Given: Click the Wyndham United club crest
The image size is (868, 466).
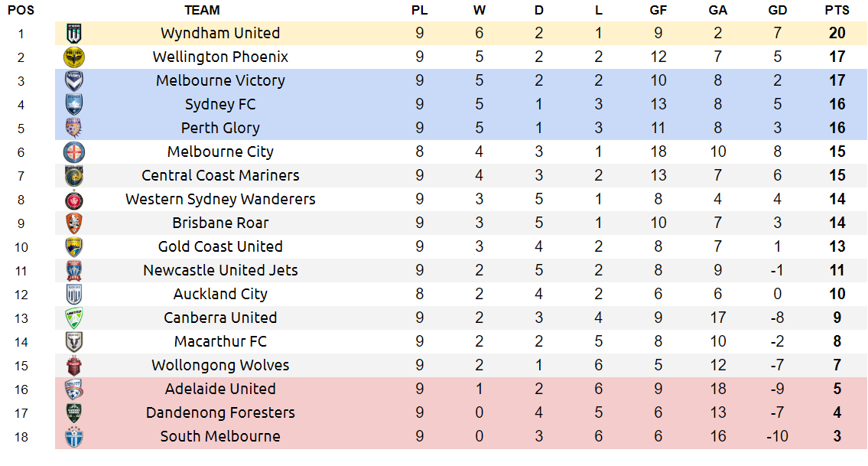Looking at the screenshot, I should point(74,33).
